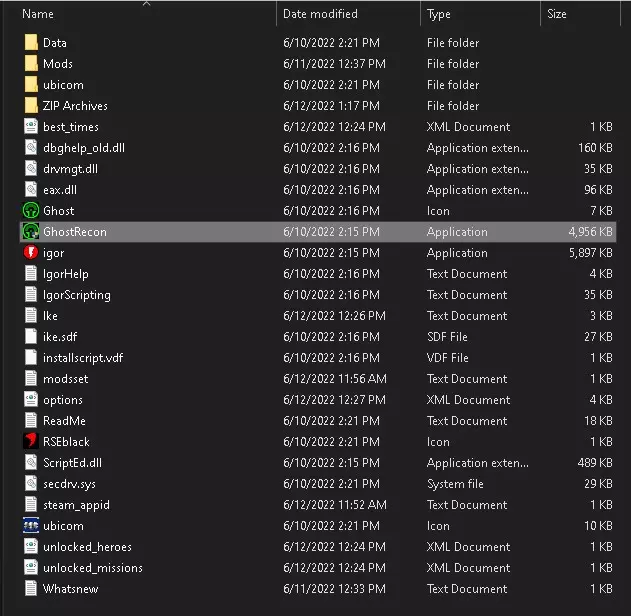
Task: Click the red igor application icon
Action: click(x=31, y=253)
